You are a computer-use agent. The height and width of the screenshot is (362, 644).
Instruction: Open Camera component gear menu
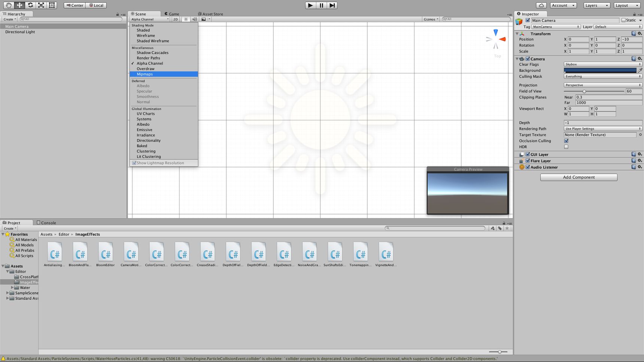click(x=640, y=59)
